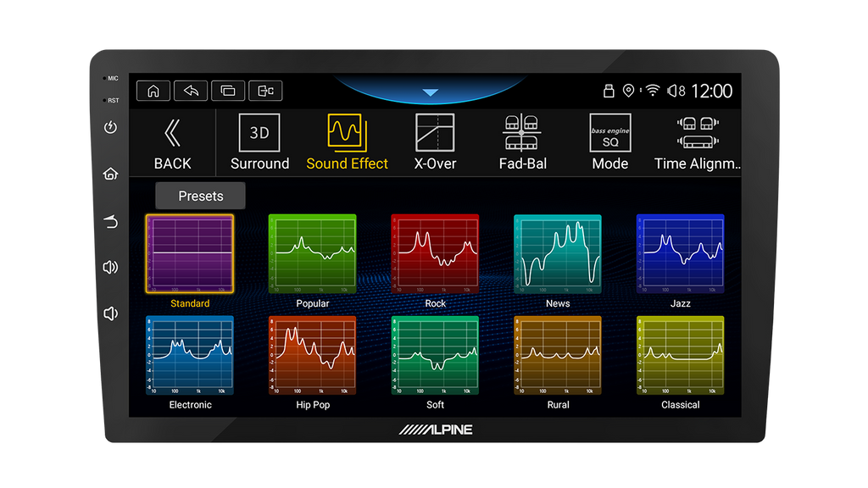The height and width of the screenshot is (488, 868).
Task: Click the Rural preset label
Action: coord(558,404)
